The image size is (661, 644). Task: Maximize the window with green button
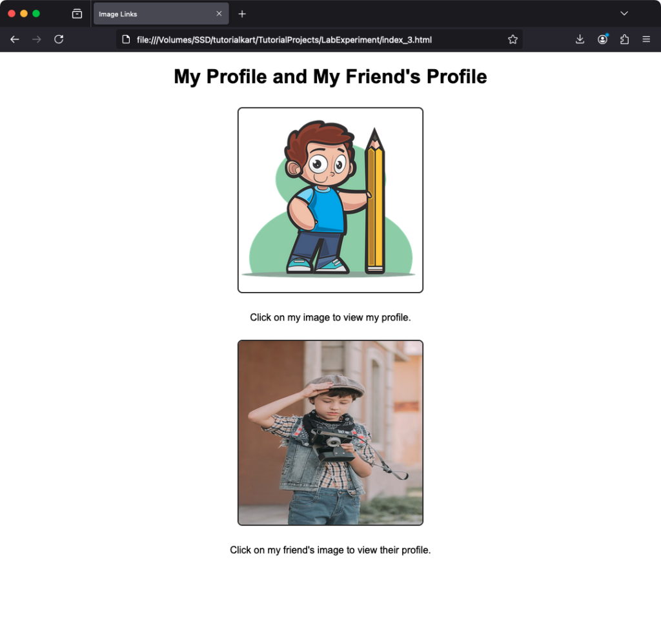(36, 14)
